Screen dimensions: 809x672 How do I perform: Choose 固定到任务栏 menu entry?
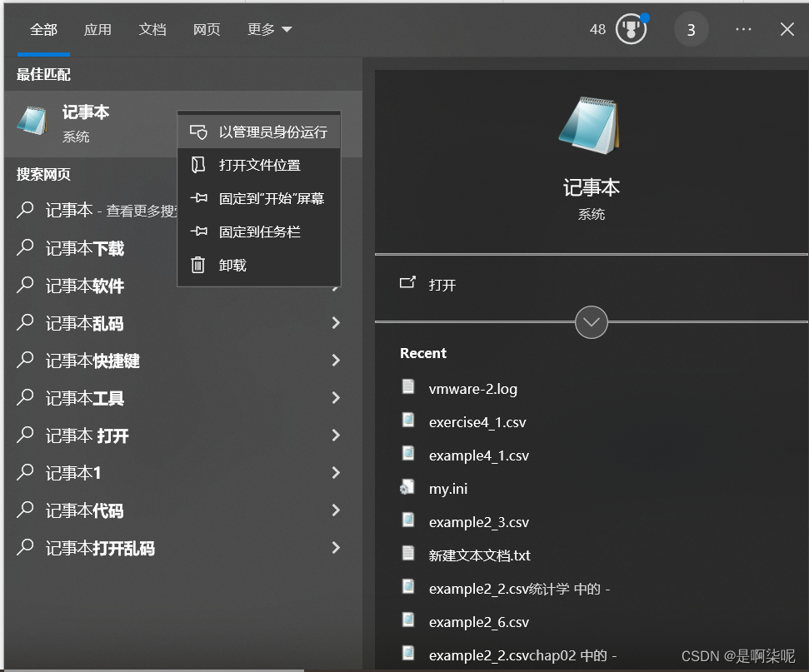pos(259,231)
